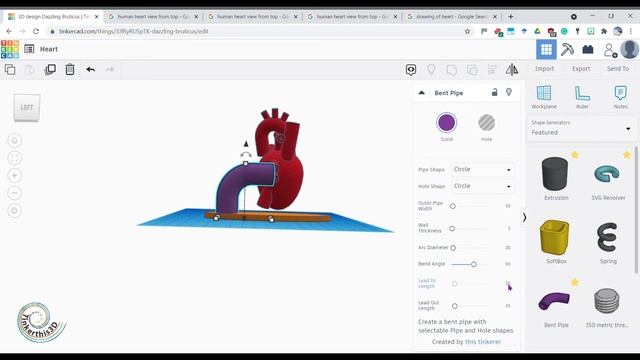
Task: Click the Home view button
Action: [x=15, y=141]
